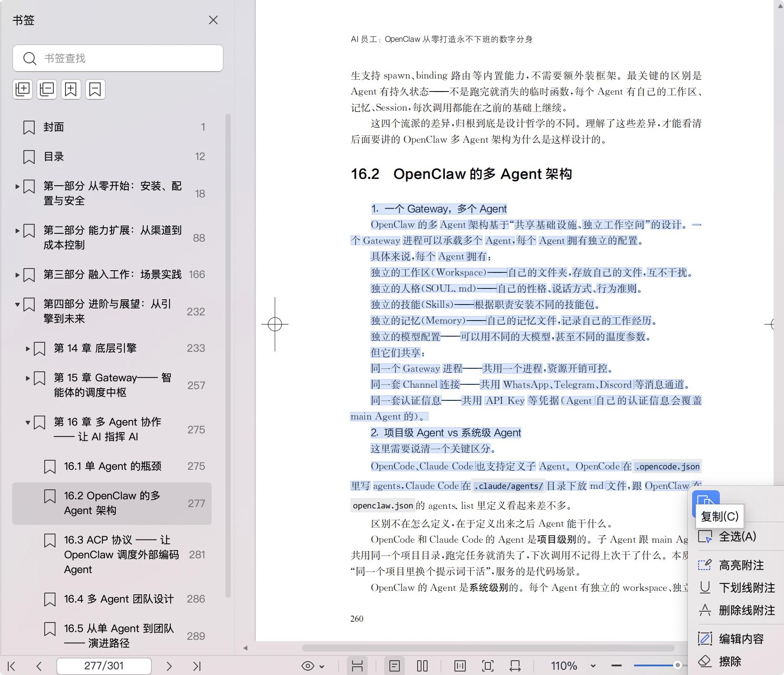Click the page number field 277/301
784x675 pixels.
coord(104,666)
